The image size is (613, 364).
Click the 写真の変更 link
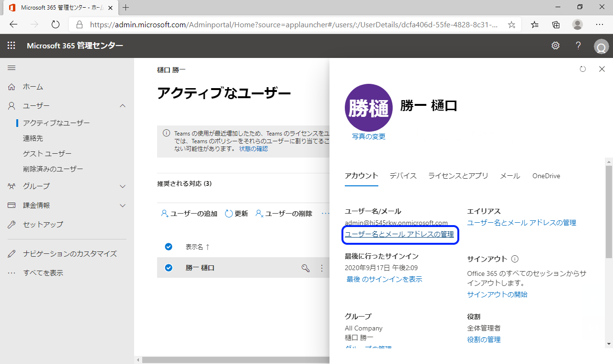pyautogui.click(x=369, y=136)
